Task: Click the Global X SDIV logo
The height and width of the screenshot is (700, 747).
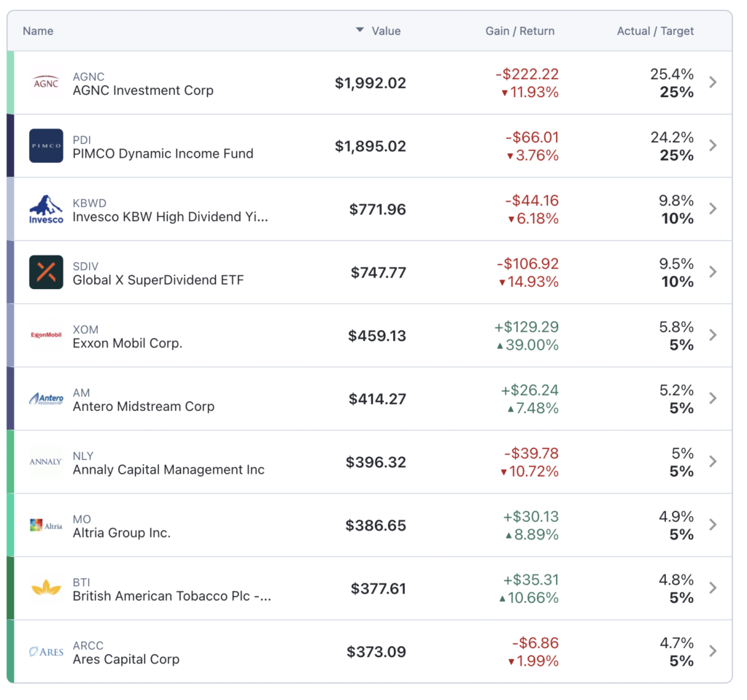Action: (46, 272)
